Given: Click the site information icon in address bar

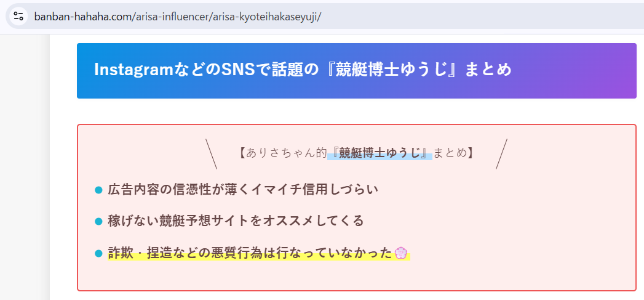Looking at the screenshot, I should pos(18,16).
